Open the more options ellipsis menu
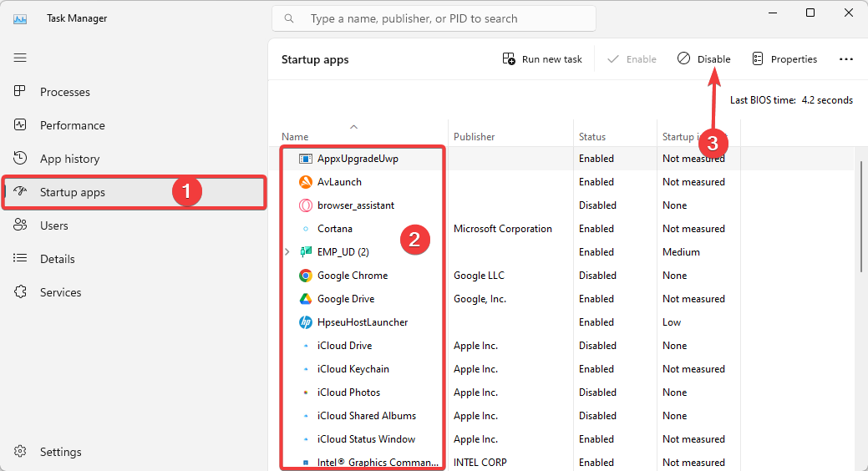Screen dimensions: 868x471 (845, 59)
